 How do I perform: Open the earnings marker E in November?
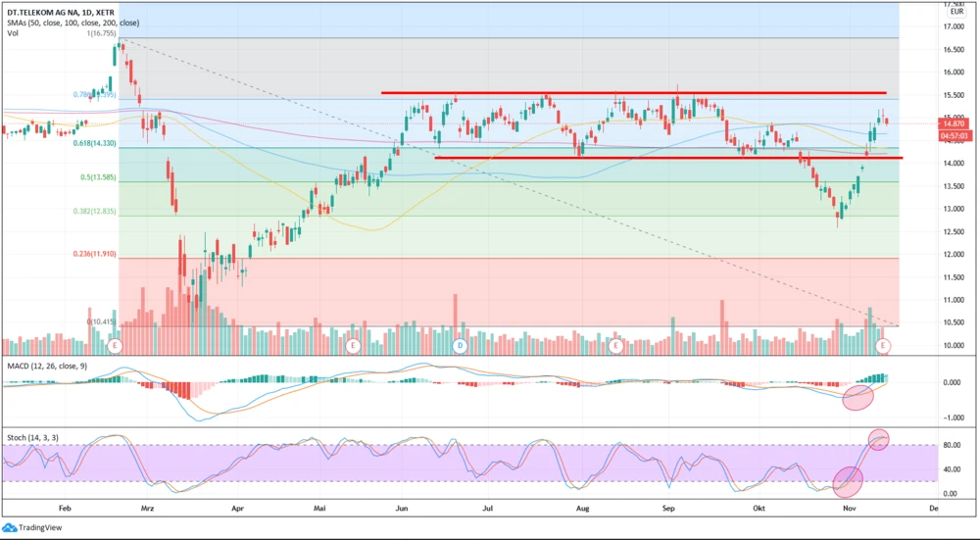coord(883,346)
